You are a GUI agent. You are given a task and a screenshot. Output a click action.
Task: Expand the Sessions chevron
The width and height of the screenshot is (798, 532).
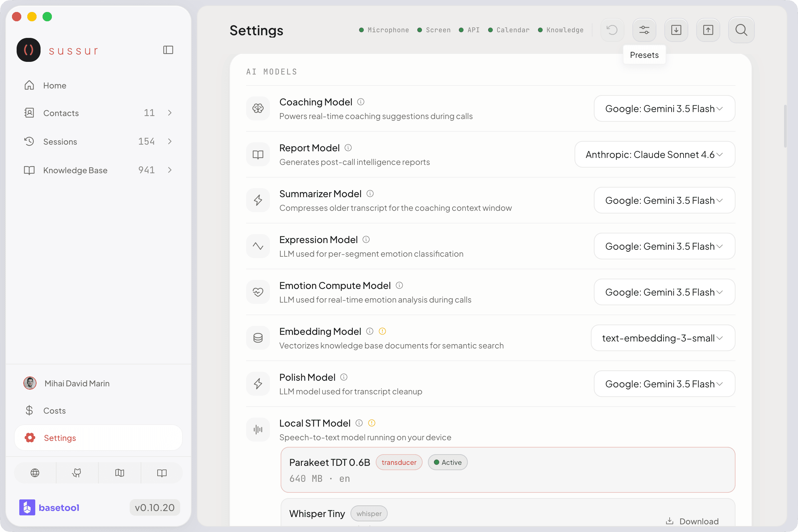coord(170,141)
